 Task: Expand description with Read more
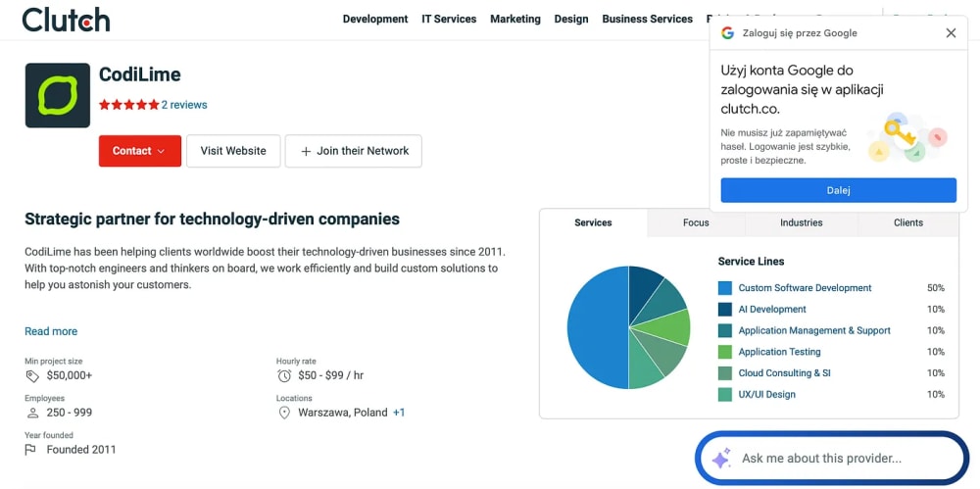(51, 331)
